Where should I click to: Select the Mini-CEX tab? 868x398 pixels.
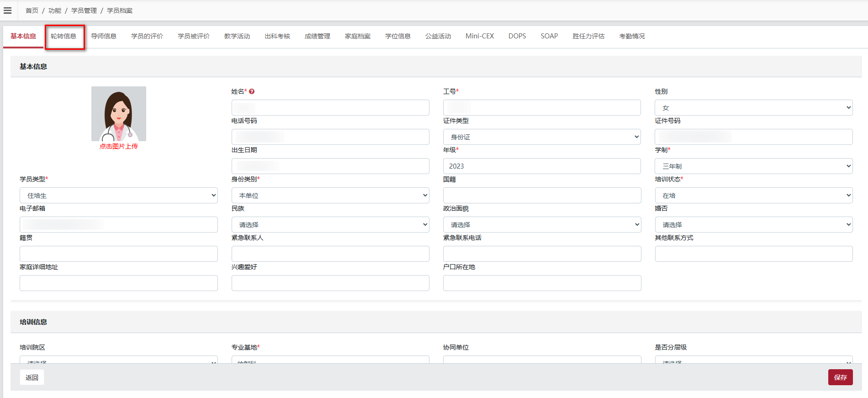480,36
